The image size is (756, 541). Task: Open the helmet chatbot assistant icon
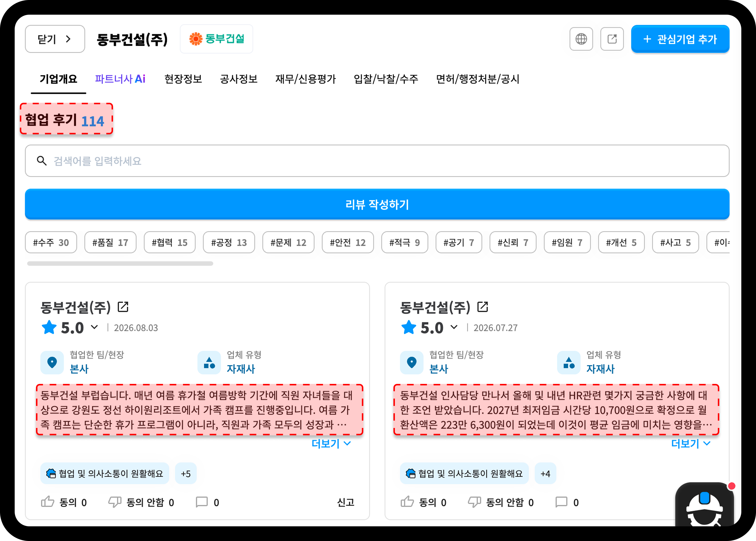(x=705, y=505)
